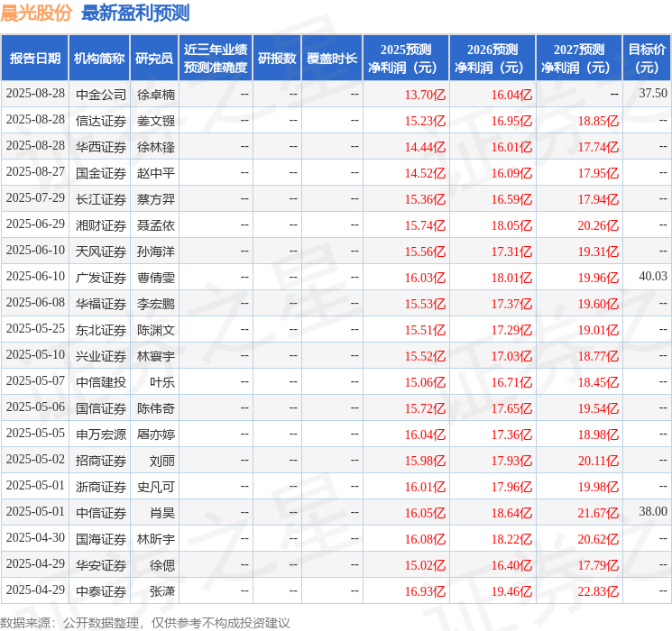Image resolution: width=672 pixels, height=631 pixels.
Task: Select the 兴业证券 institution cell
Action: (101, 355)
